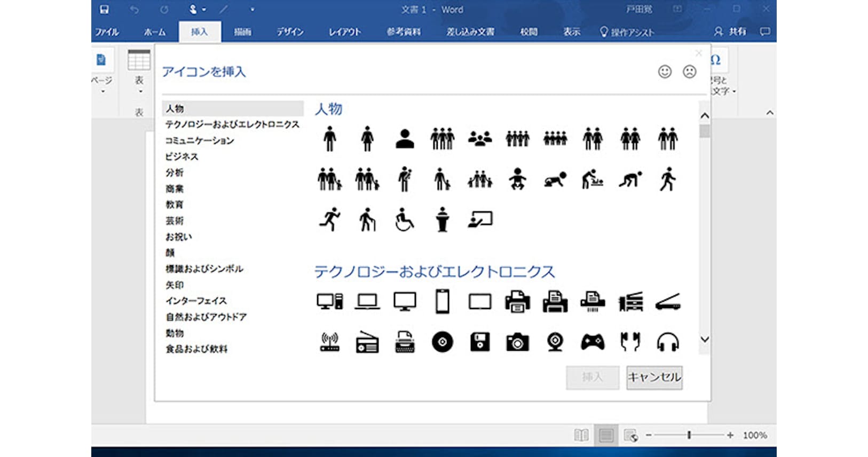Select the running person icon

click(330, 219)
